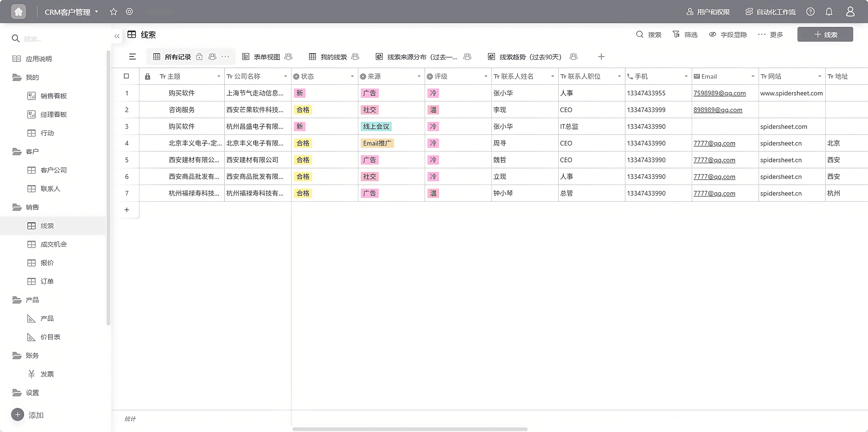Expand 设置 folder in sidebar
This screenshot has height=432, width=868.
[x=26, y=393]
